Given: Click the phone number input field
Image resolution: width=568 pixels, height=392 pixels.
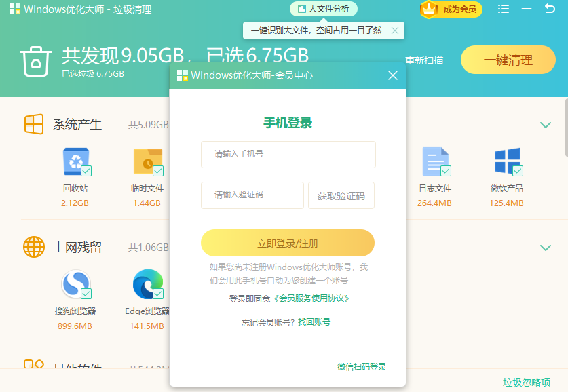Looking at the screenshot, I should click(x=287, y=155).
